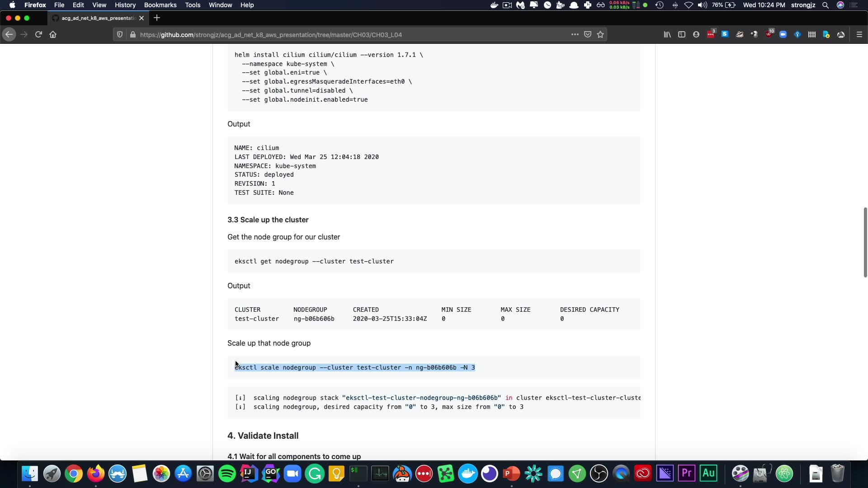This screenshot has width=868, height=488.
Task: Open the Firefox Library icon
Action: (667, 34)
